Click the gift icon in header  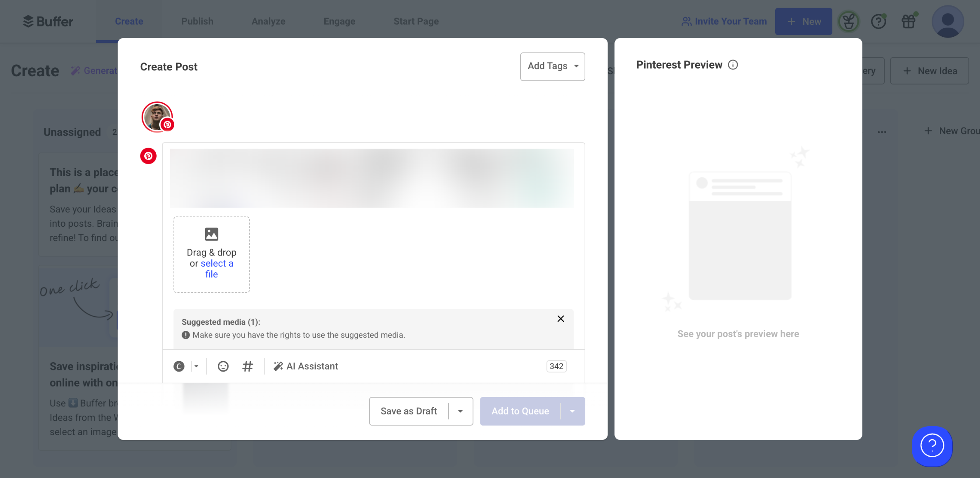[908, 21]
